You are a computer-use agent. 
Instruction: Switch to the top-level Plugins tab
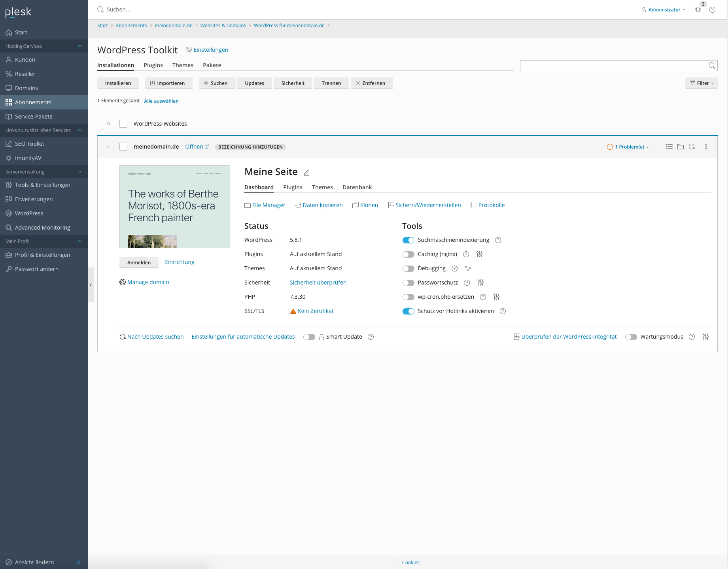[x=153, y=65]
